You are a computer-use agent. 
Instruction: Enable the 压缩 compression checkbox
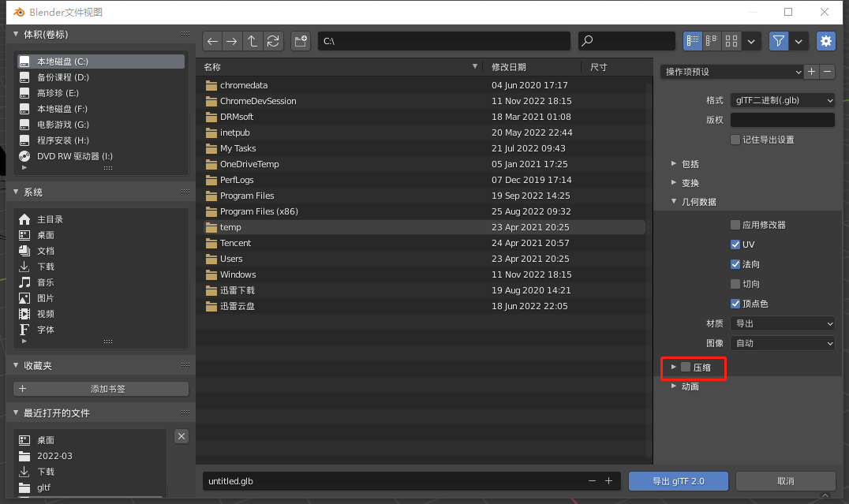(686, 367)
